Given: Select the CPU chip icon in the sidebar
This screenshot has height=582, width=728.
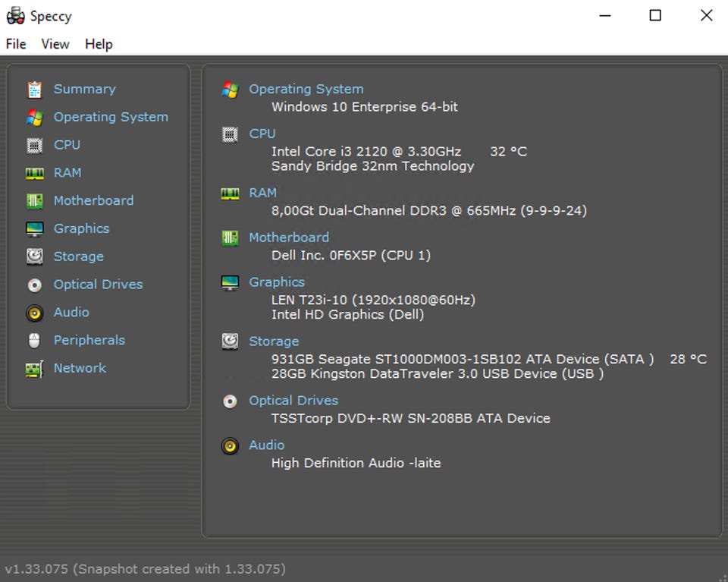Looking at the screenshot, I should (34, 145).
